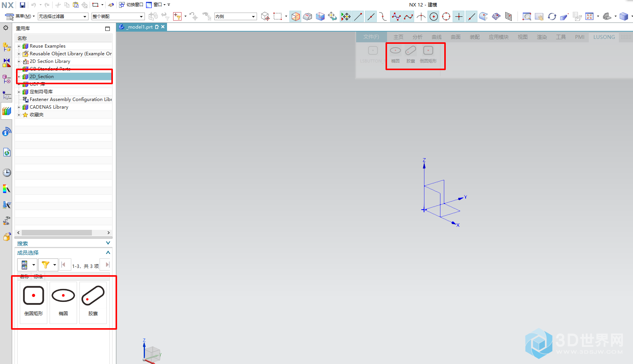Image resolution: width=633 pixels, height=364 pixels.
Task: Expand the Reuse Examples tree node
Action: [x=19, y=46]
